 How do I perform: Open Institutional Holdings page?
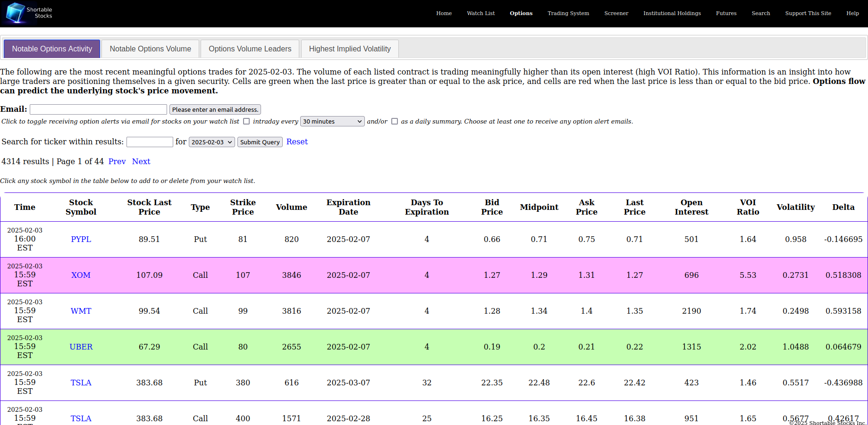pos(672,13)
